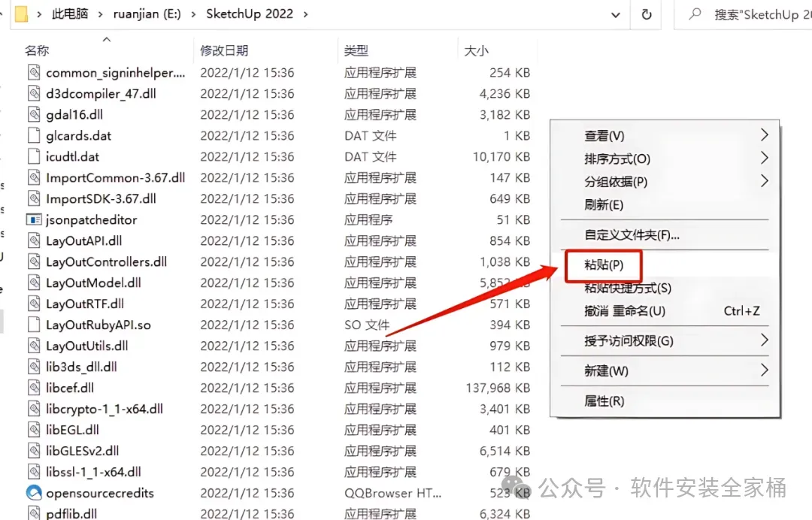The height and width of the screenshot is (520, 812).
Task: Expand the 排序方式(O) submenu arrow
Action: coord(765,158)
